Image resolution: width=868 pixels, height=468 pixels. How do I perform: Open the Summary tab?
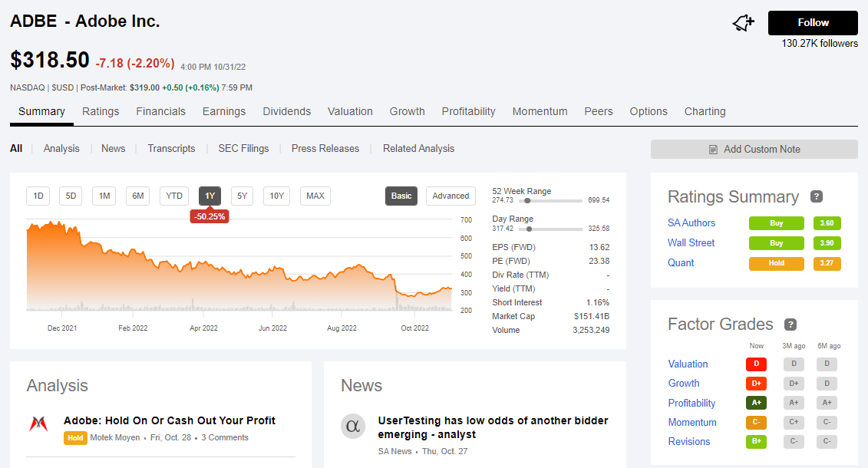41,111
